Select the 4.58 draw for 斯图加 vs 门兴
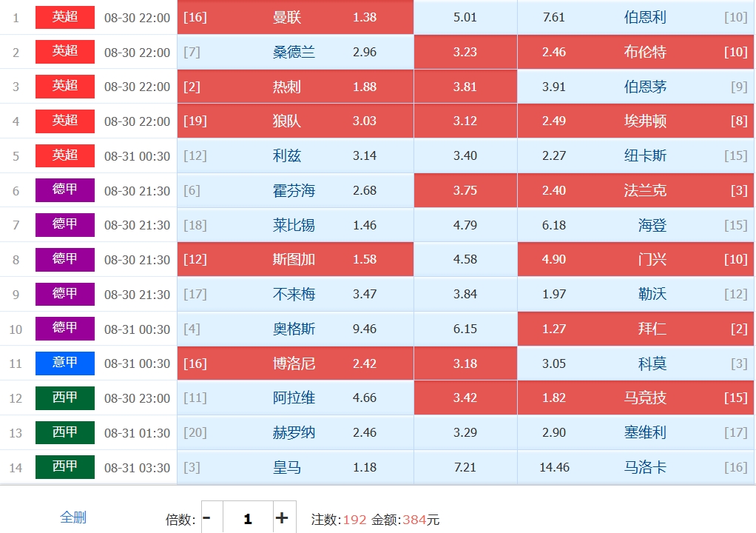 click(465, 260)
